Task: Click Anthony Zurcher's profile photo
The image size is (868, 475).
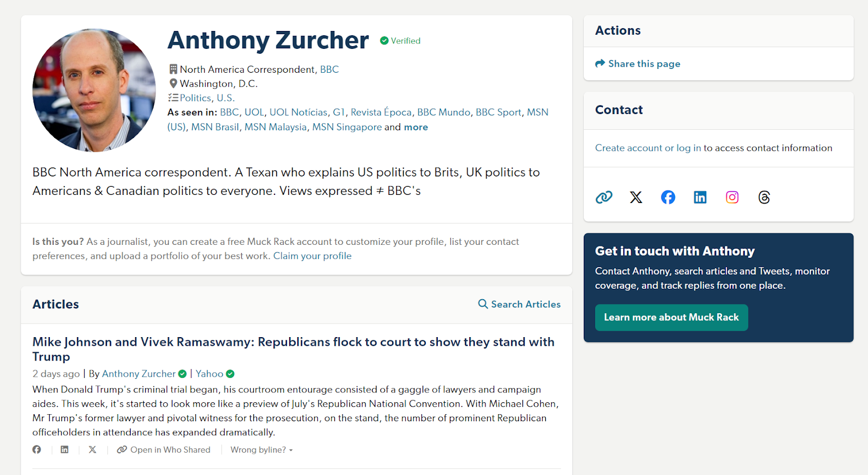Action: (x=94, y=90)
